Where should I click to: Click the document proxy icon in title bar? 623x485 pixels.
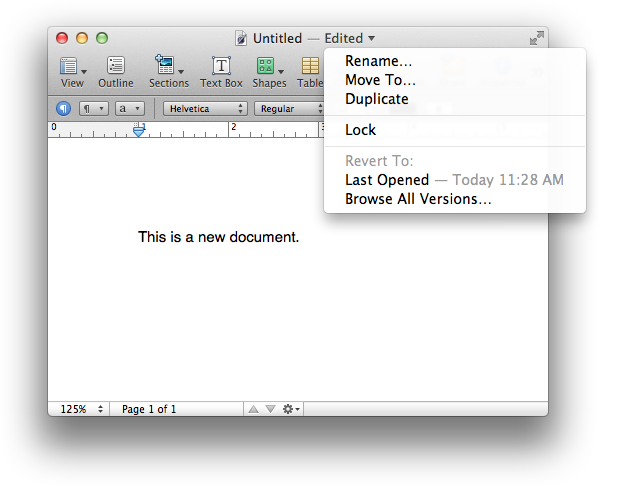pos(241,38)
